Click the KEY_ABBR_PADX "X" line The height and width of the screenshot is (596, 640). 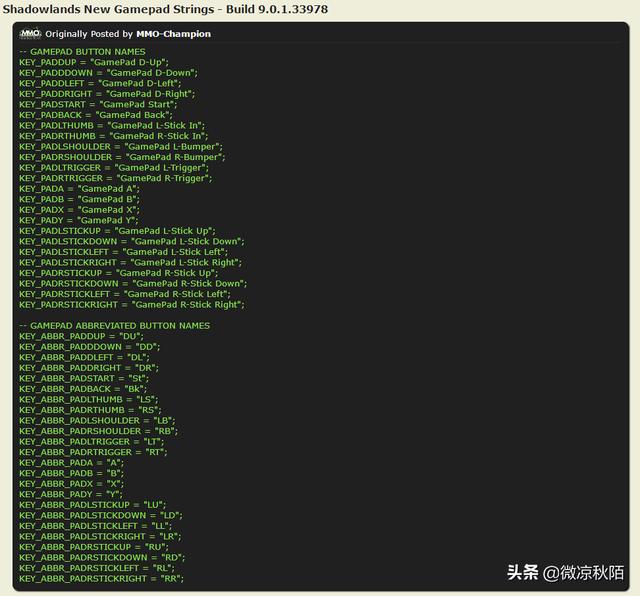tap(71, 484)
